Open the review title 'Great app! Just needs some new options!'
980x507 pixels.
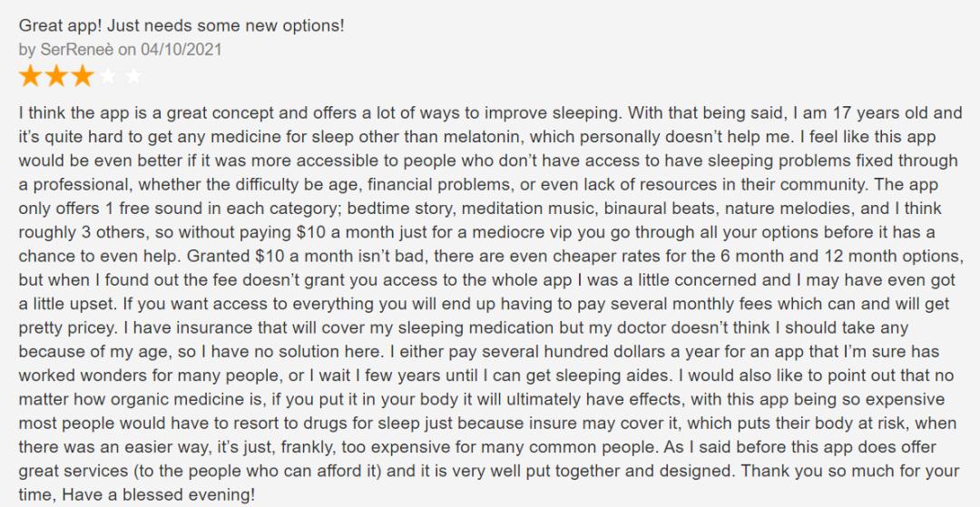[x=181, y=27]
